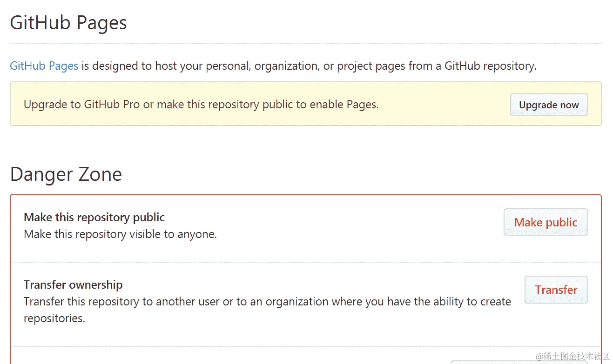Click the Transfer button
This screenshot has width=613, height=364.
coord(556,290)
